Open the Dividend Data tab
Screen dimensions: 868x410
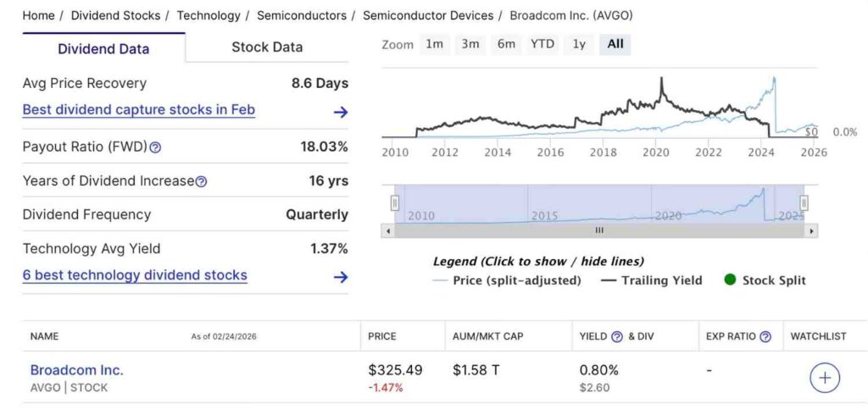(x=103, y=48)
